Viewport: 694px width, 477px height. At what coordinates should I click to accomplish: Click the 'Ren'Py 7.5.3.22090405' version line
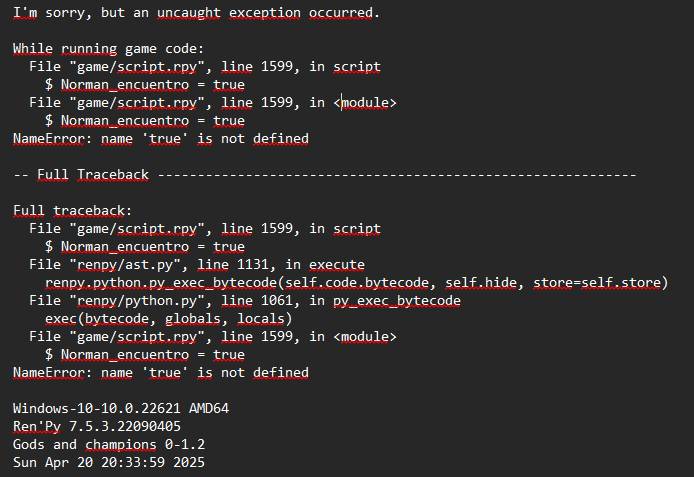pos(97,427)
